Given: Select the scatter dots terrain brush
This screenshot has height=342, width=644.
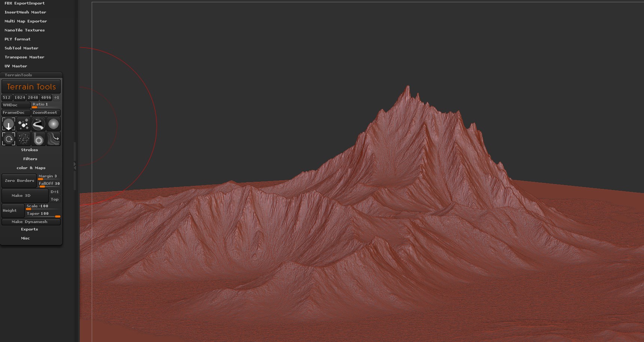Looking at the screenshot, I should coord(24,124).
